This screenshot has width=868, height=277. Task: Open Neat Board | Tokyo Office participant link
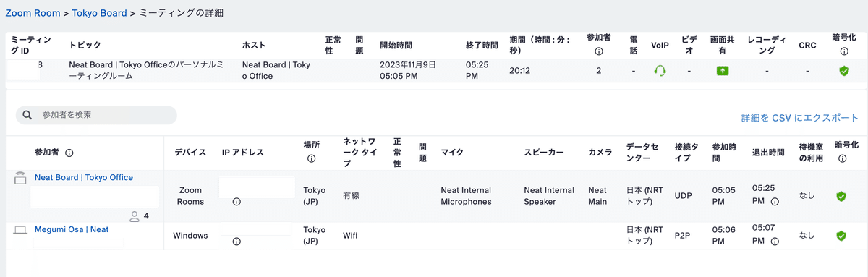tap(84, 177)
